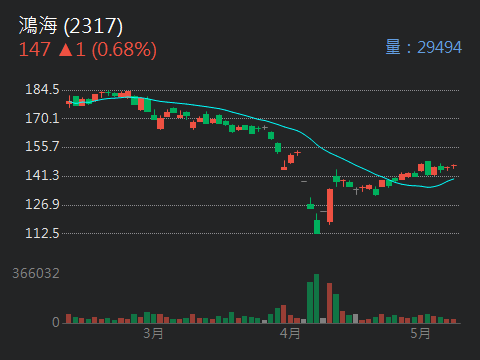Click the volume label 量：29494

tap(424, 47)
